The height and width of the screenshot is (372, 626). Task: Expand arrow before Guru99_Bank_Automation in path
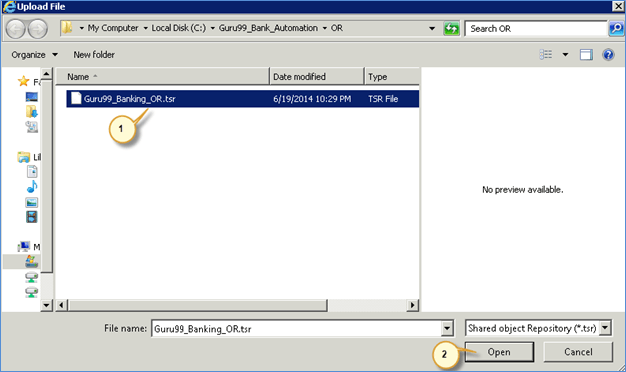[x=212, y=28]
